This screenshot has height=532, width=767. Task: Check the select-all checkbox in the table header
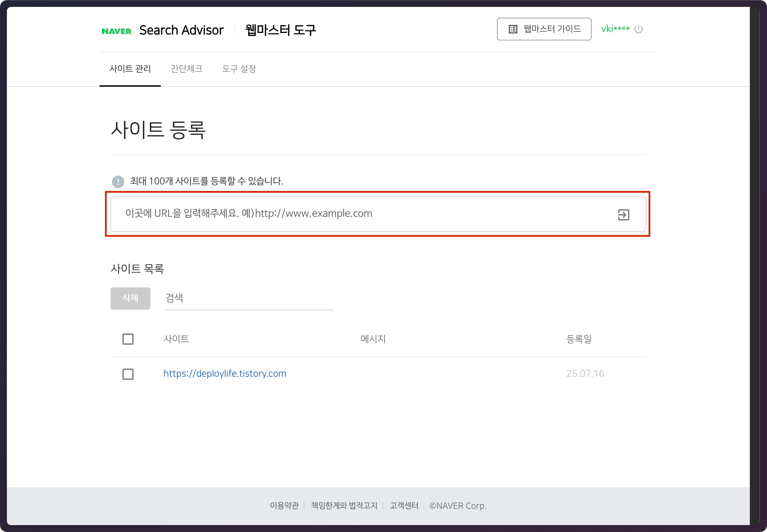(x=128, y=339)
